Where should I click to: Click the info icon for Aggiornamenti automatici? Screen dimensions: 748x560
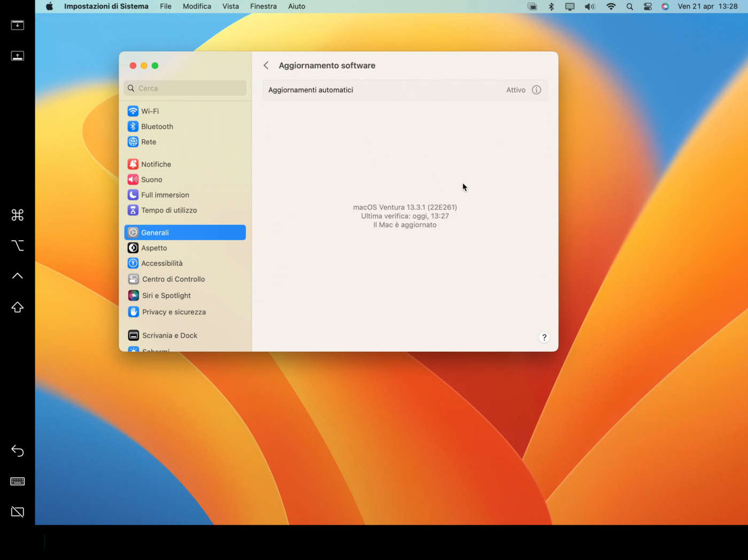point(536,90)
